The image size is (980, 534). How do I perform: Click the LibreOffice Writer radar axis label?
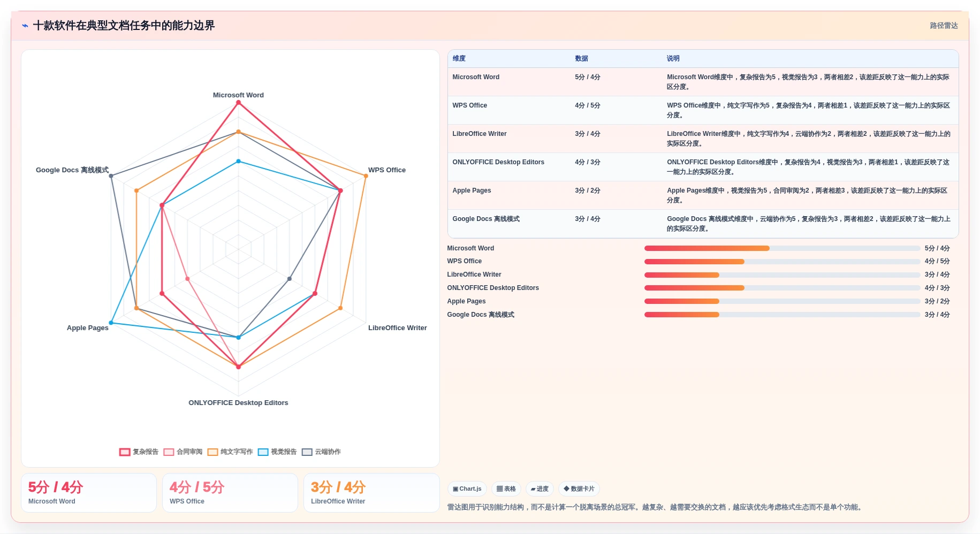pyautogui.click(x=398, y=328)
